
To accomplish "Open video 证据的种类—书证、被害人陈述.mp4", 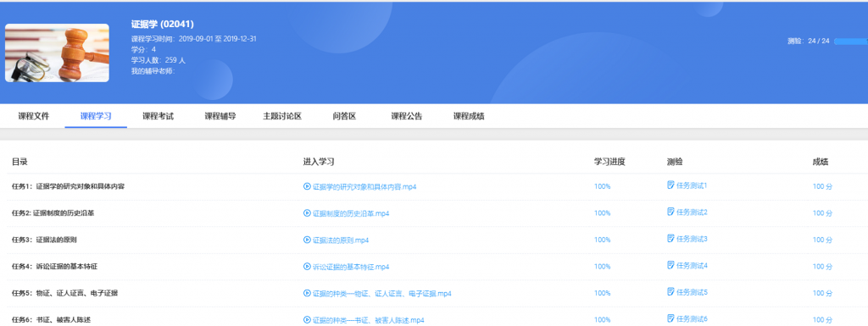I will coord(369,320).
